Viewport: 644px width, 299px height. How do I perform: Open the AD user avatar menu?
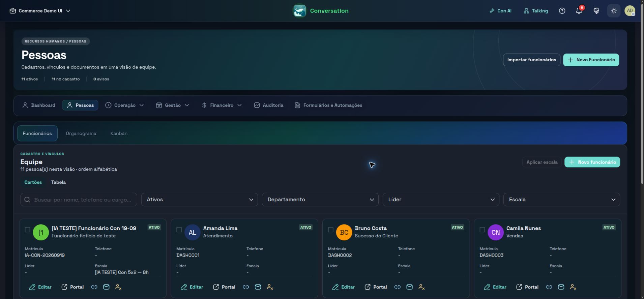tap(630, 11)
